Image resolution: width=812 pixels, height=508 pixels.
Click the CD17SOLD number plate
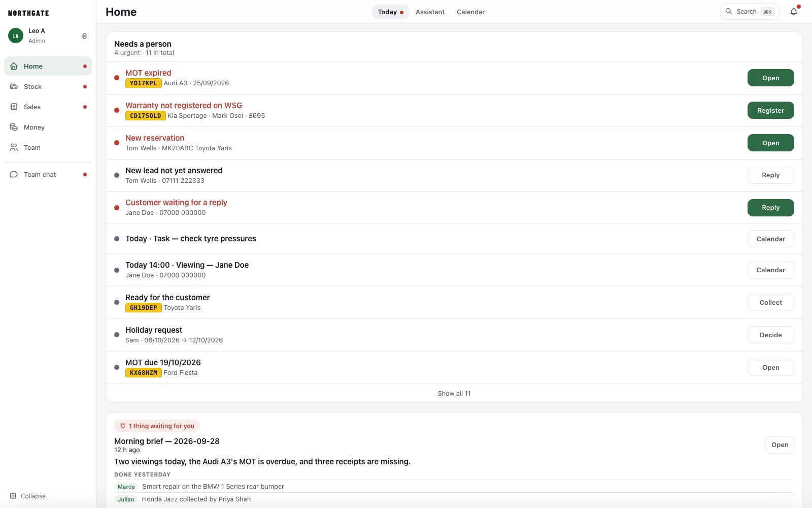(x=146, y=116)
